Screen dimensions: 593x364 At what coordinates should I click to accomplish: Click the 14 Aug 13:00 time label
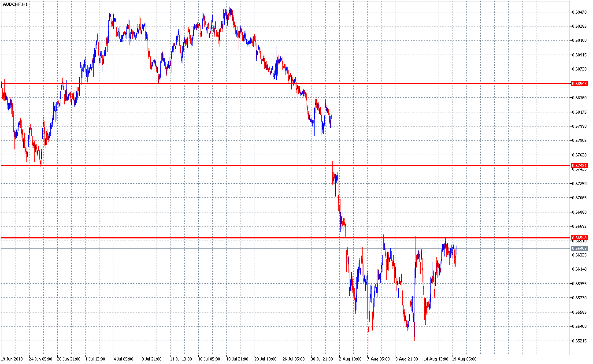(x=435, y=359)
